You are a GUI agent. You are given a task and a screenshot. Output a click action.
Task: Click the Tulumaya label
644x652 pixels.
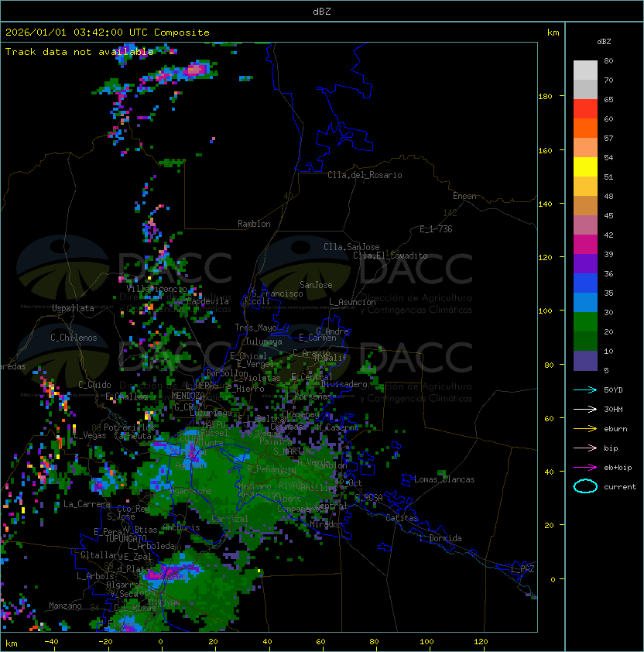click(264, 341)
